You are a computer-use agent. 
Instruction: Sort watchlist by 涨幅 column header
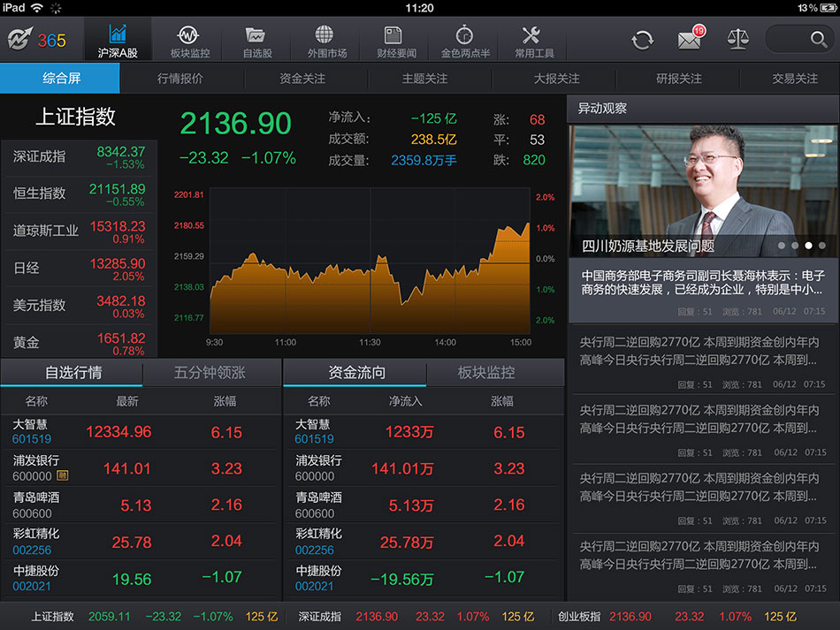pos(225,401)
